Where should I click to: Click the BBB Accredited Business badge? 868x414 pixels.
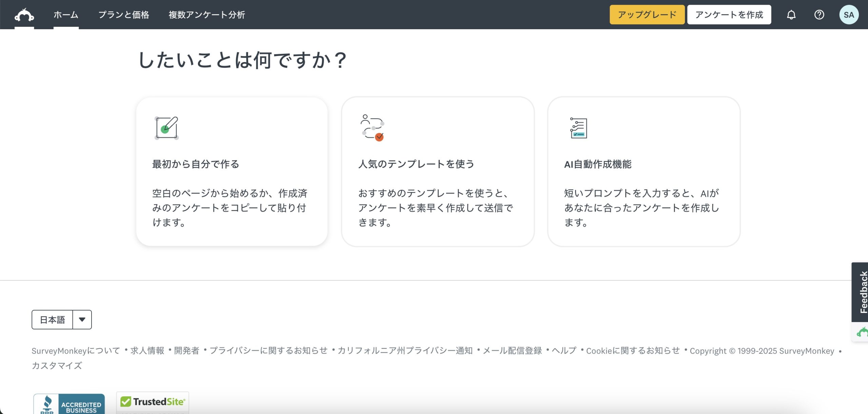[x=69, y=404]
